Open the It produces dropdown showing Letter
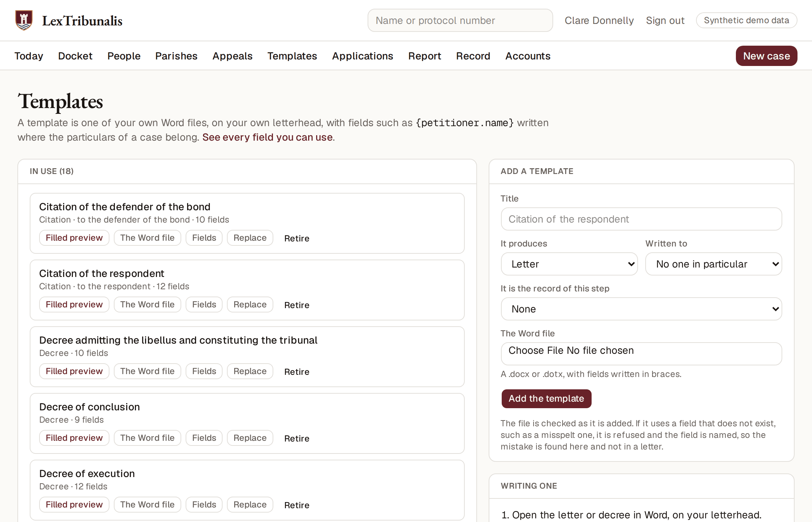Viewport: 812px width, 522px height. pyautogui.click(x=569, y=264)
